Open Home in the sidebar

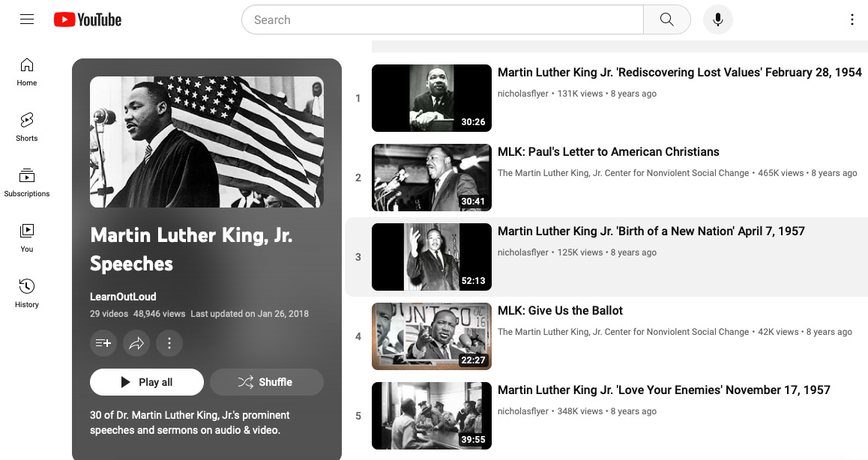tap(26, 72)
